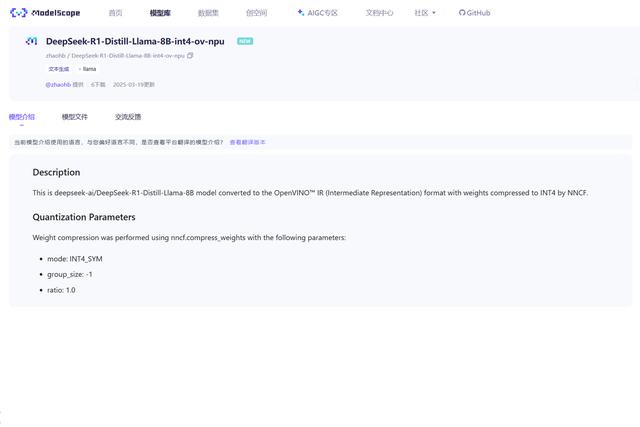Click the AIGC sparkle icon
Image resolution: width=640 pixels, height=427 pixels.
(x=301, y=13)
